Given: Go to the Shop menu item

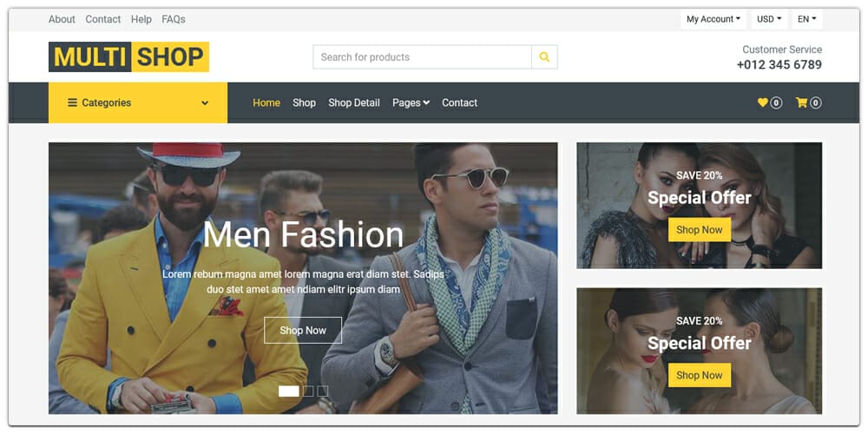Looking at the screenshot, I should 304,102.
